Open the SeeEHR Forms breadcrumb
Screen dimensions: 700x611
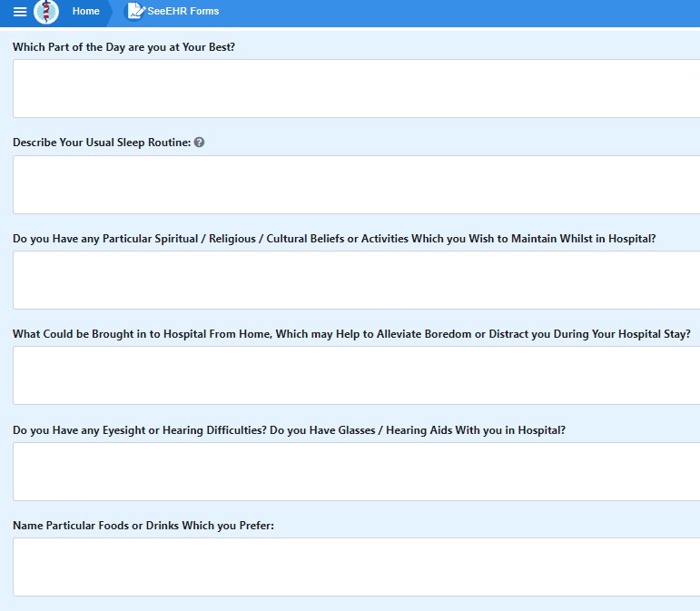183,11
